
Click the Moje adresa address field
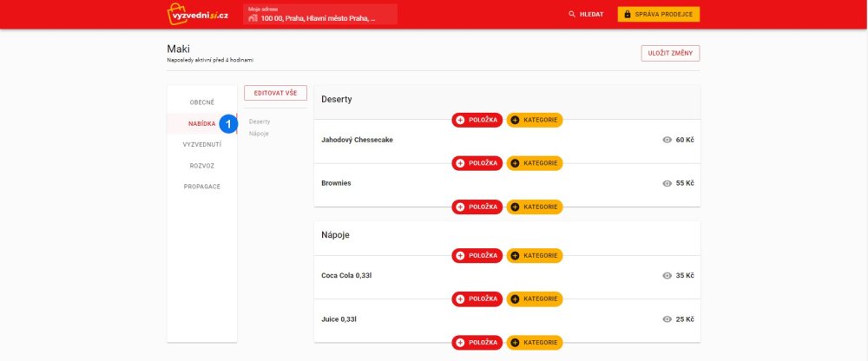[x=320, y=15]
